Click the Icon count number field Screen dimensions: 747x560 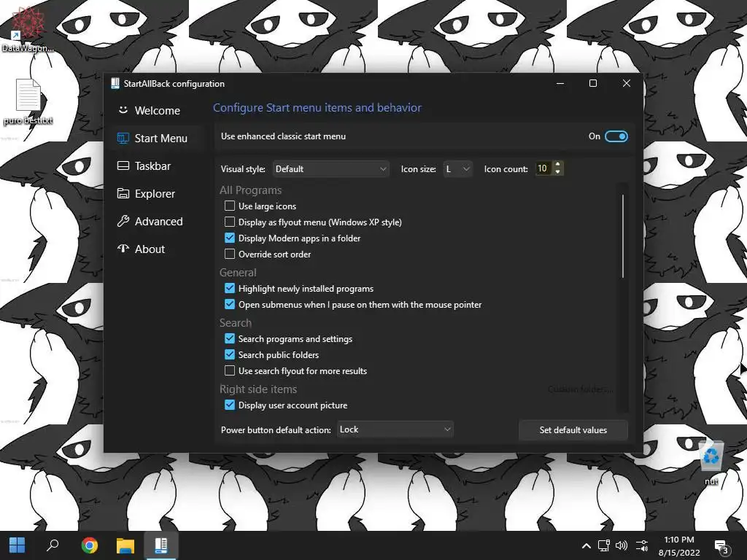pyautogui.click(x=543, y=168)
